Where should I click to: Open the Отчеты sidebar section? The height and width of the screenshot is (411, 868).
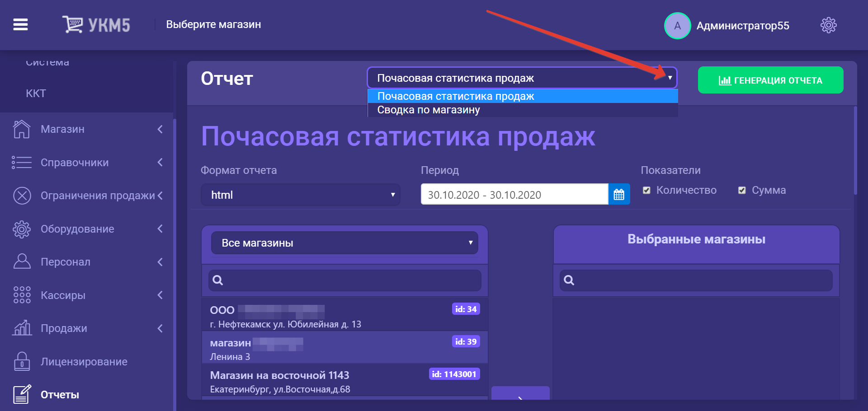[x=60, y=395]
